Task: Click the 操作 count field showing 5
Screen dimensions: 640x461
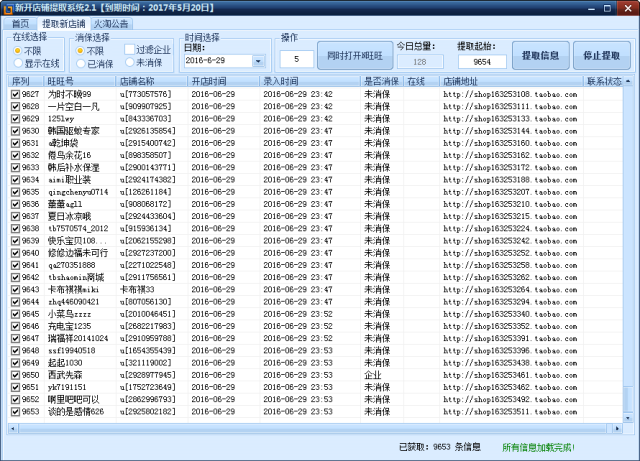Action: click(297, 59)
